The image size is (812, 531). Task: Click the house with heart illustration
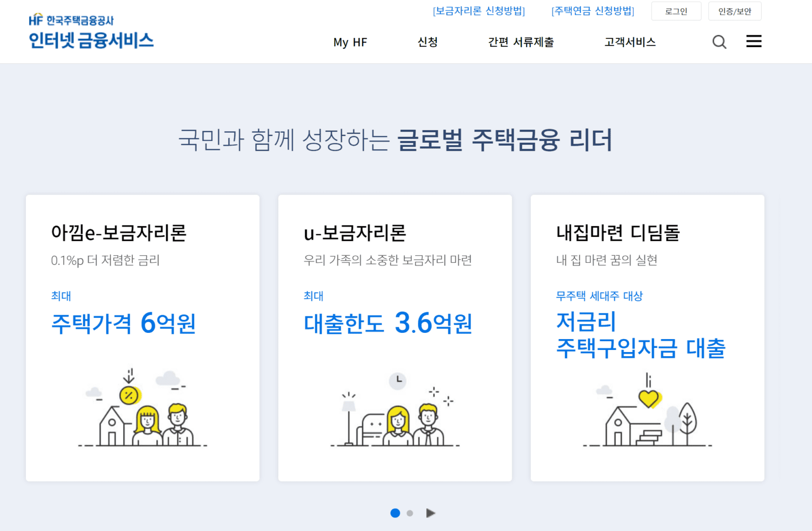click(647, 410)
